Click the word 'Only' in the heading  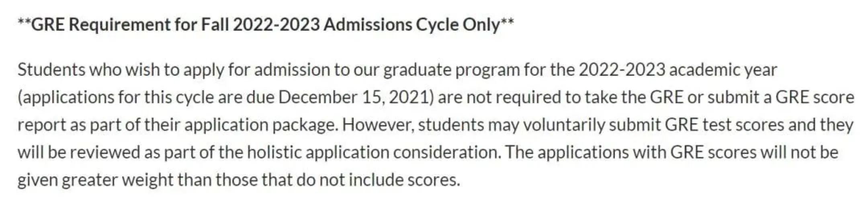(481, 25)
